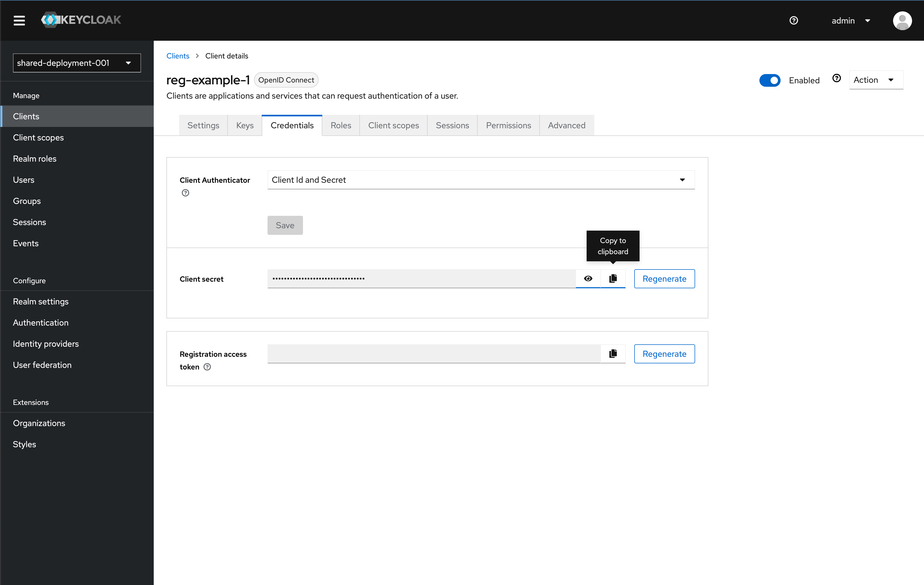Image resolution: width=924 pixels, height=585 pixels.
Task: Disable the reg-example-1 client
Action: 770,80
